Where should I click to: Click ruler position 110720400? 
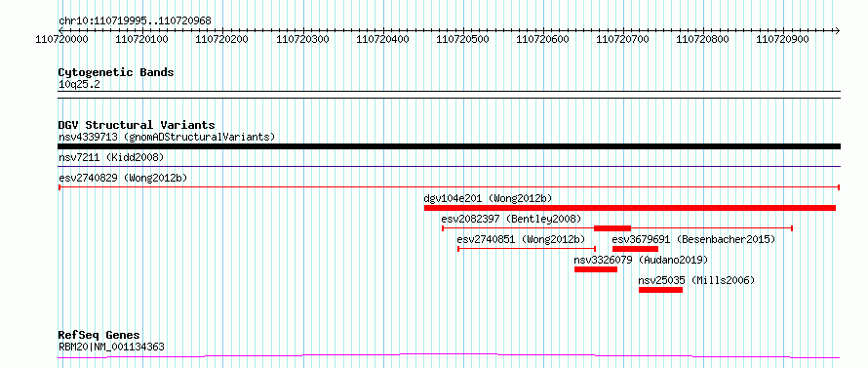coord(382,40)
